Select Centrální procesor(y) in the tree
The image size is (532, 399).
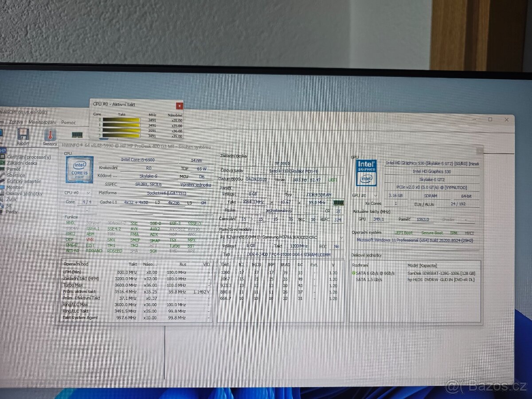click(x=29, y=157)
